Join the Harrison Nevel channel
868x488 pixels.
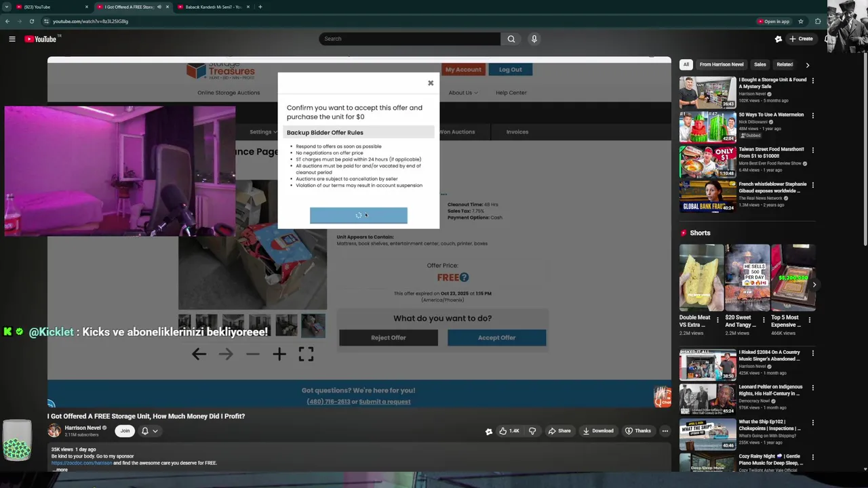point(125,431)
